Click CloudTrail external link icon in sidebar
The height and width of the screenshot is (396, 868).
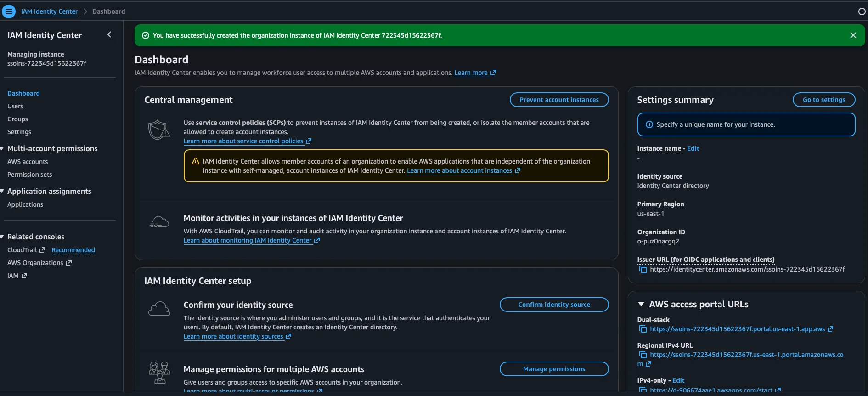(42, 250)
